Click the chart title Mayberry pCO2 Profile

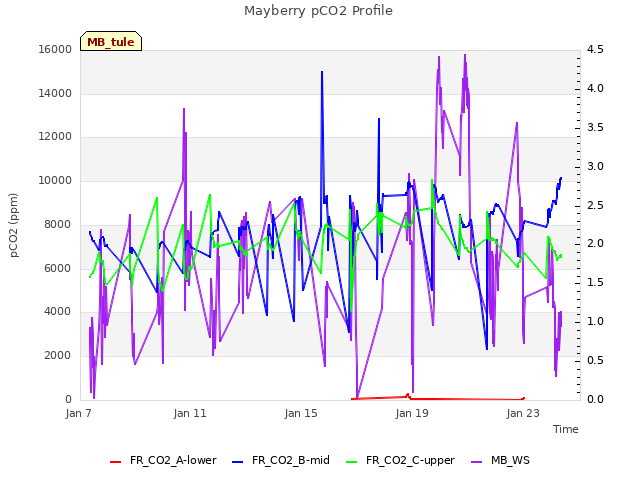click(318, 11)
